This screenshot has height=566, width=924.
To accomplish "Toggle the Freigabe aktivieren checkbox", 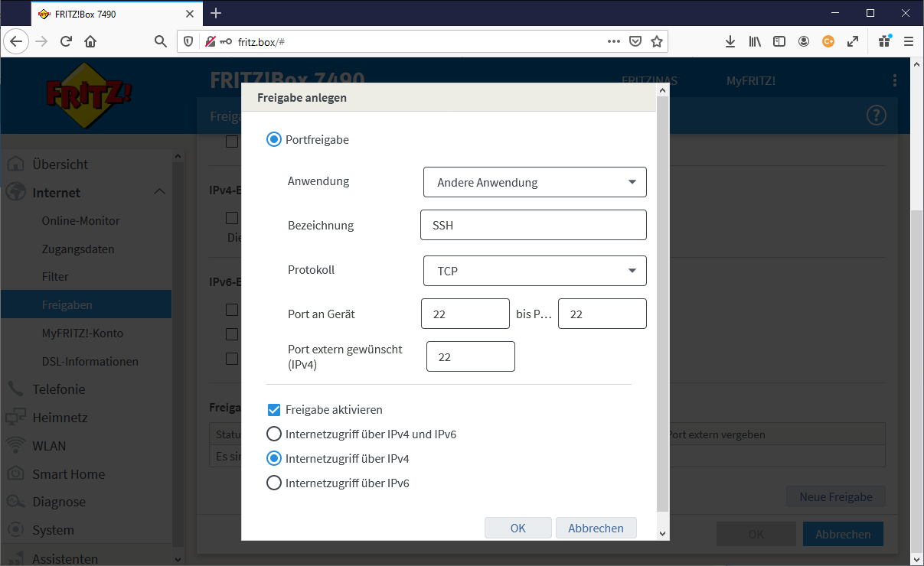I will point(273,410).
